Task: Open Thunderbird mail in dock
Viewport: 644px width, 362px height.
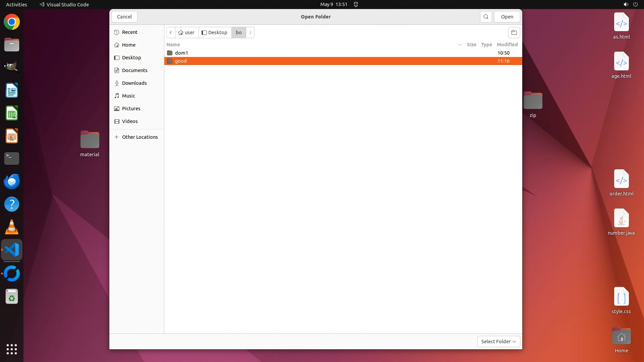Action: coord(12,181)
